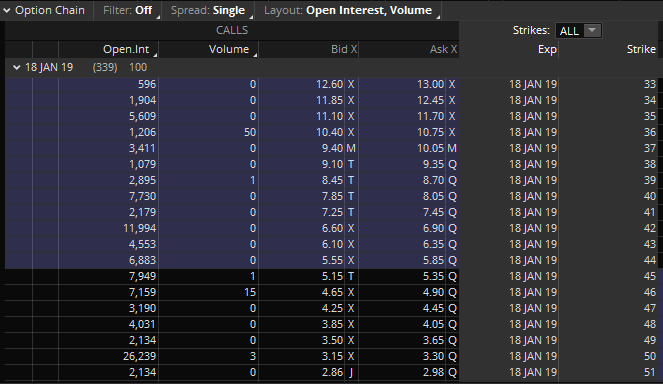663x384 pixels.
Task: Select ask price 13.00 for strike 33
Action: 430,84
